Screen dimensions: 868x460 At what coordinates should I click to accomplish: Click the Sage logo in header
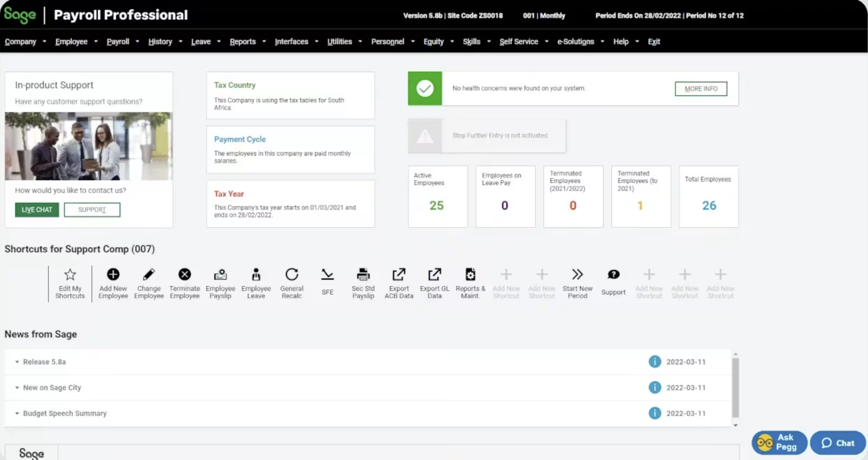click(x=20, y=15)
